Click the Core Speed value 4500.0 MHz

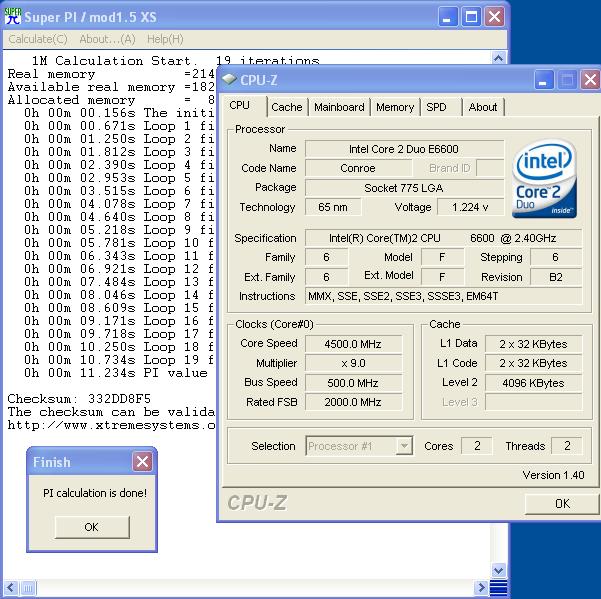click(353, 344)
